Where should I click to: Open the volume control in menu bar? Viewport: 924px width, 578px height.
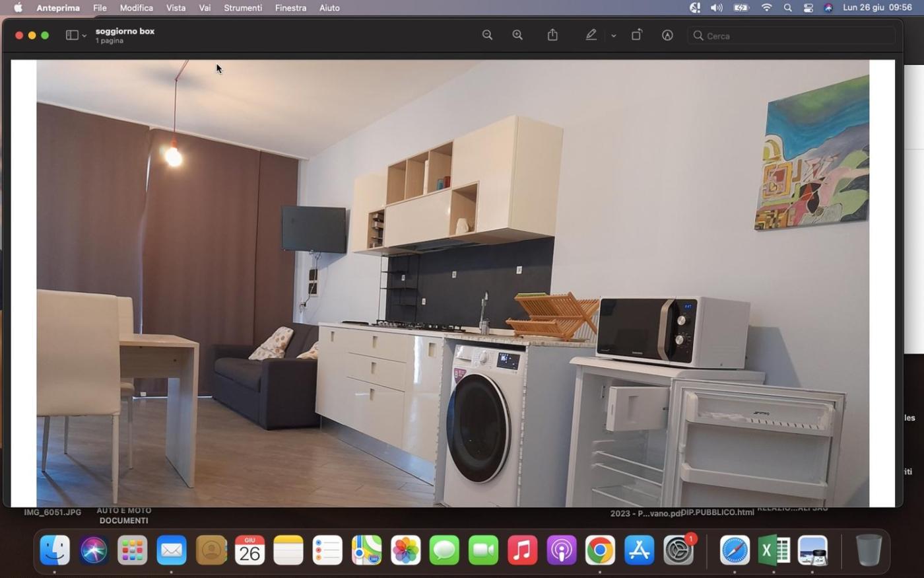(x=716, y=8)
